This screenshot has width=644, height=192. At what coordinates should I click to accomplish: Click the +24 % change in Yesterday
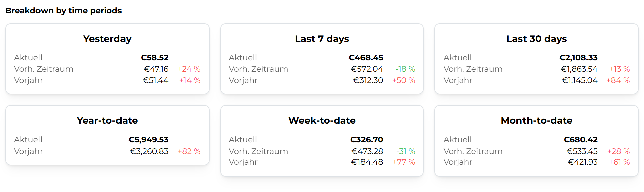tap(189, 69)
